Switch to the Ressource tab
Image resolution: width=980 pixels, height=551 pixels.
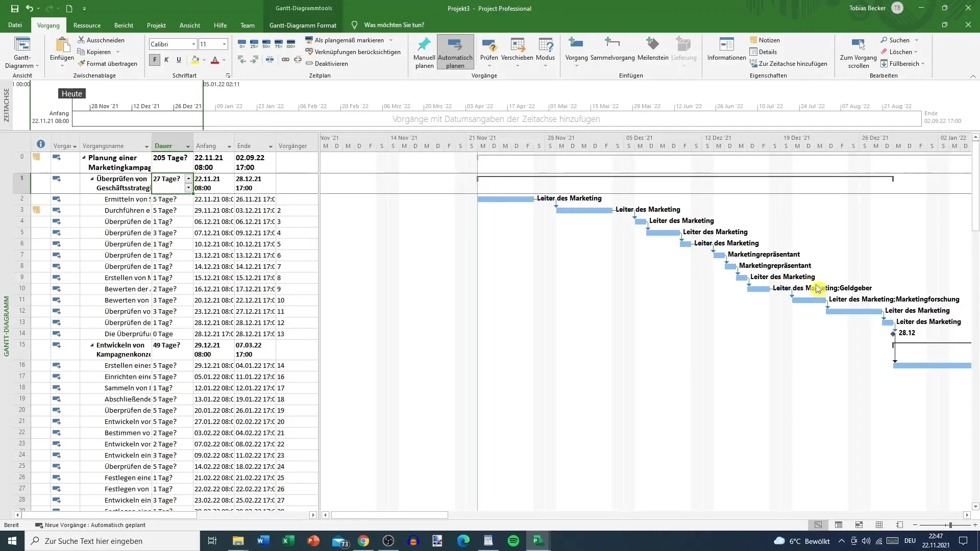[x=87, y=25]
